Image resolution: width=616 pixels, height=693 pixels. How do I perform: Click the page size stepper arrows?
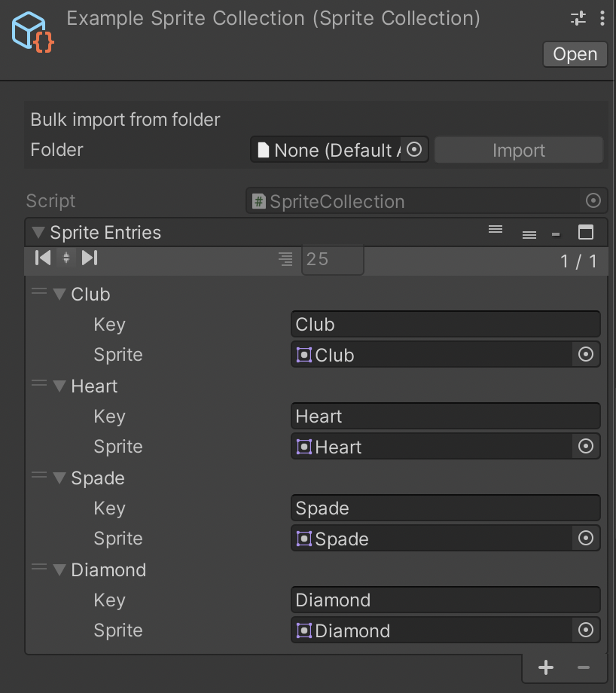tap(66, 258)
